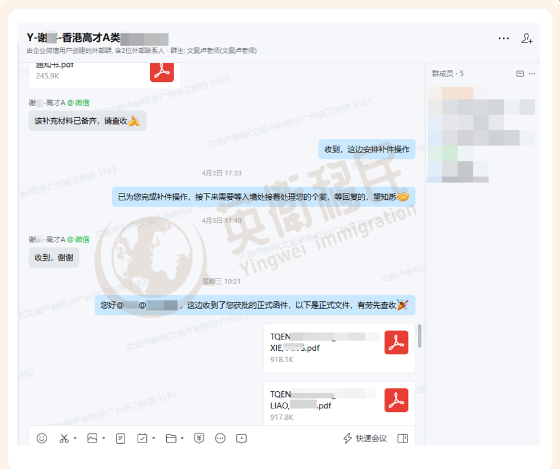Click the message starting 您好@

255,305
